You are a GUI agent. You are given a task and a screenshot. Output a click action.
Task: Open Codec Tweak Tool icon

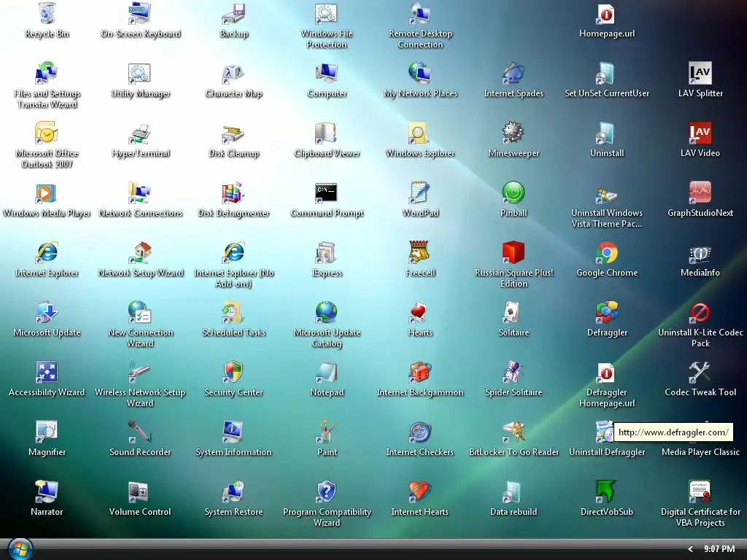[x=700, y=372]
